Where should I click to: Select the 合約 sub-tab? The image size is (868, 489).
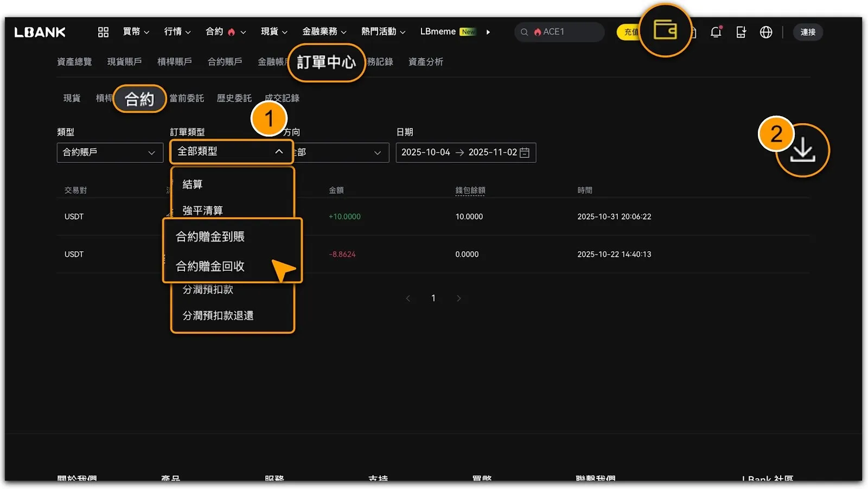tap(139, 99)
